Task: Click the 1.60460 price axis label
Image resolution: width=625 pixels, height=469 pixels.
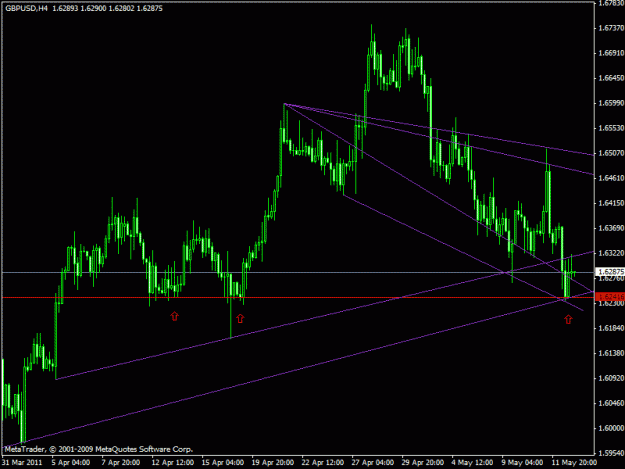Action: click(611, 403)
